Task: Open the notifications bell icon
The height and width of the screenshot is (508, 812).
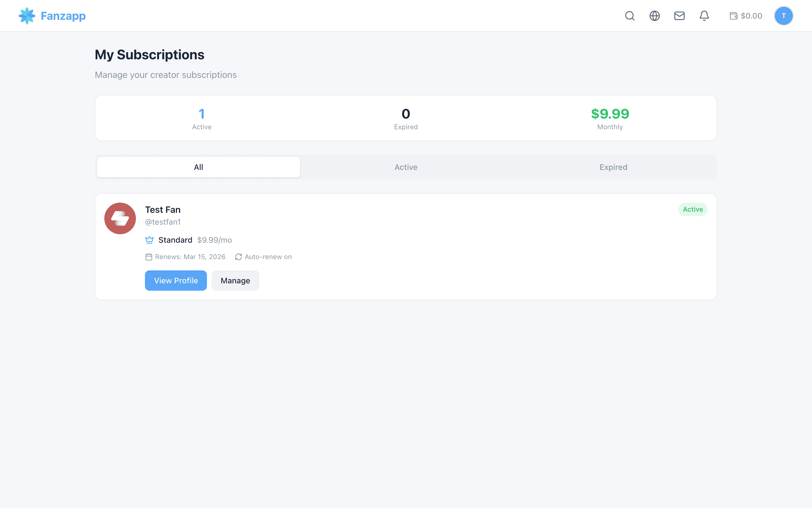Action: point(704,16)
